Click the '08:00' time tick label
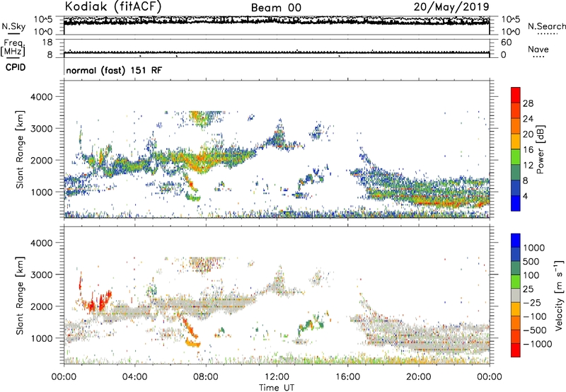The image size is (566, 392). click(x=206, y=377)
